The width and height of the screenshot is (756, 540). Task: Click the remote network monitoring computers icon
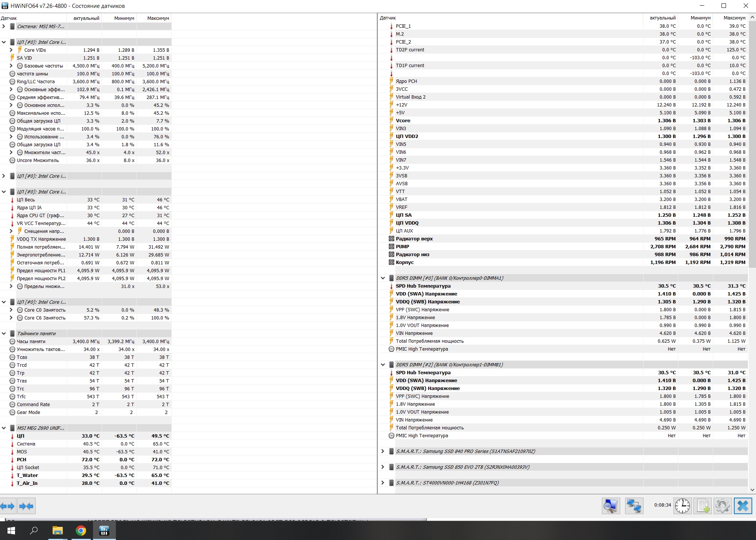point(634,506)
